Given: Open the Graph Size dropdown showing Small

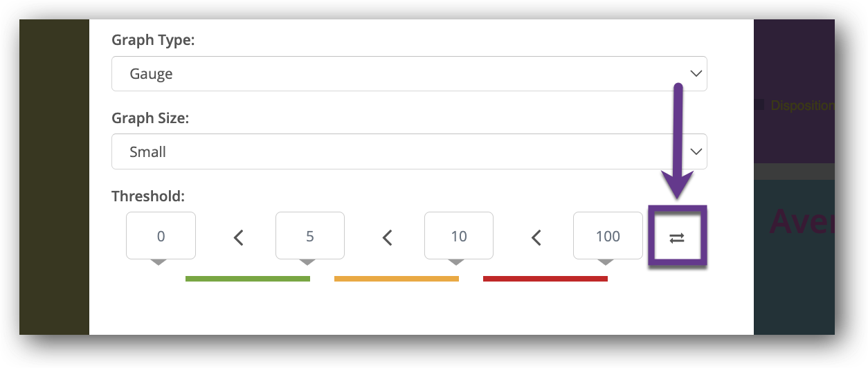Looking at the screenshot, I should (x=408, y=151).
